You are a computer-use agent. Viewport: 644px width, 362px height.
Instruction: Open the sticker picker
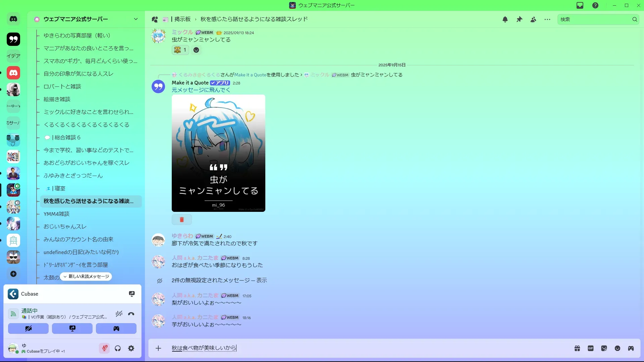tap(604, 348)
